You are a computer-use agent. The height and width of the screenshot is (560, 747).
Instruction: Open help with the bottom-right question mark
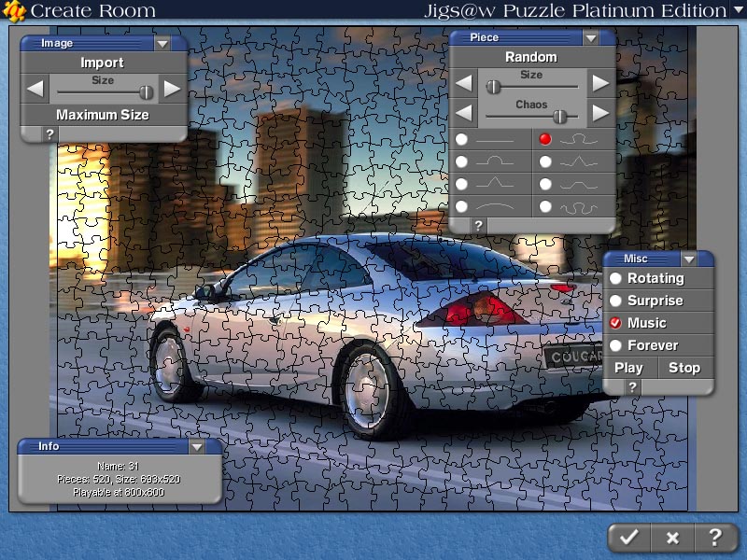coord(716,539)
